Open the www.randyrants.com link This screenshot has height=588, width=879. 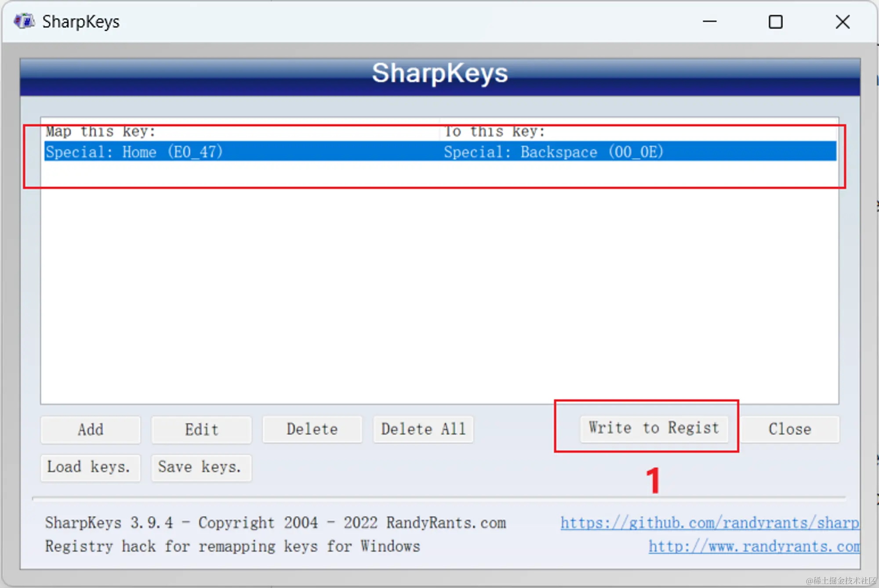click(753, 547)
